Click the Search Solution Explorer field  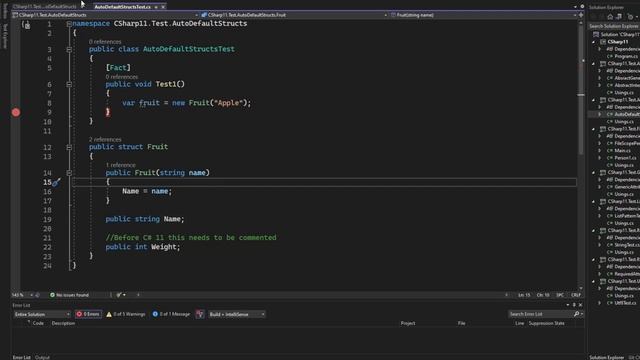point(614,26)
